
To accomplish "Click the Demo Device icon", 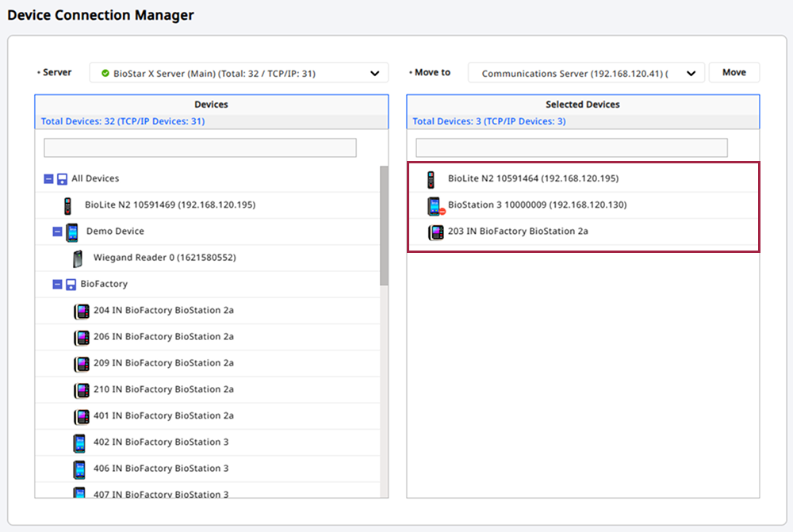I will point(72,232).
